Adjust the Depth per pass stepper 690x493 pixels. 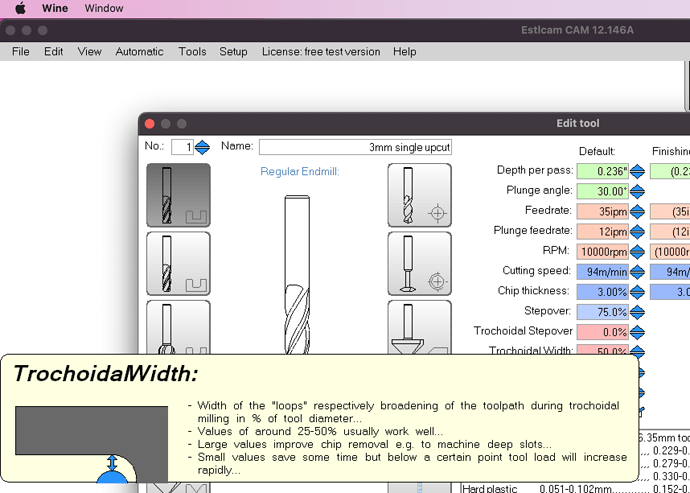(637, 171)
